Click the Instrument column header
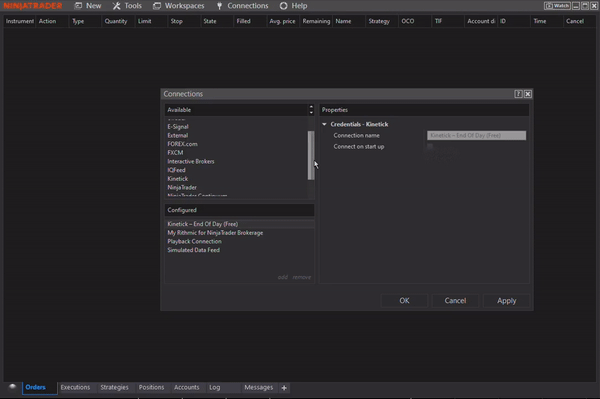 click(20, 21)
